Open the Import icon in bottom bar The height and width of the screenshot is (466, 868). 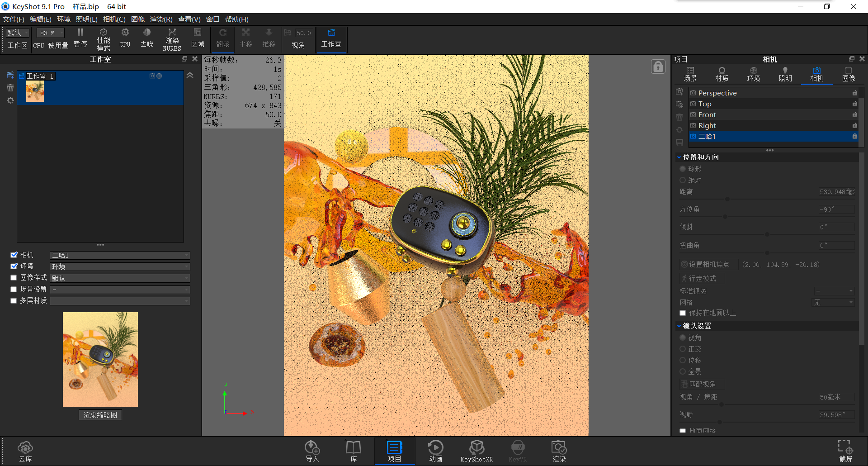312,451
